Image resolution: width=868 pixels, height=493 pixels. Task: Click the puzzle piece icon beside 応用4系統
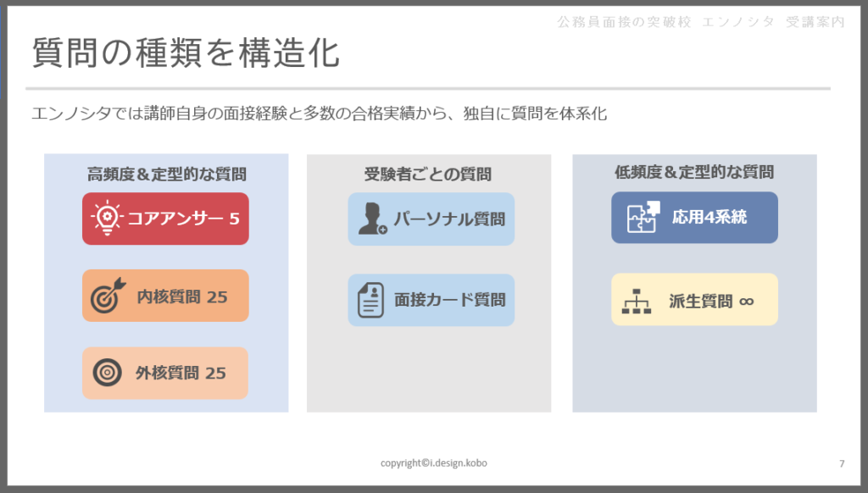[643, 218]
